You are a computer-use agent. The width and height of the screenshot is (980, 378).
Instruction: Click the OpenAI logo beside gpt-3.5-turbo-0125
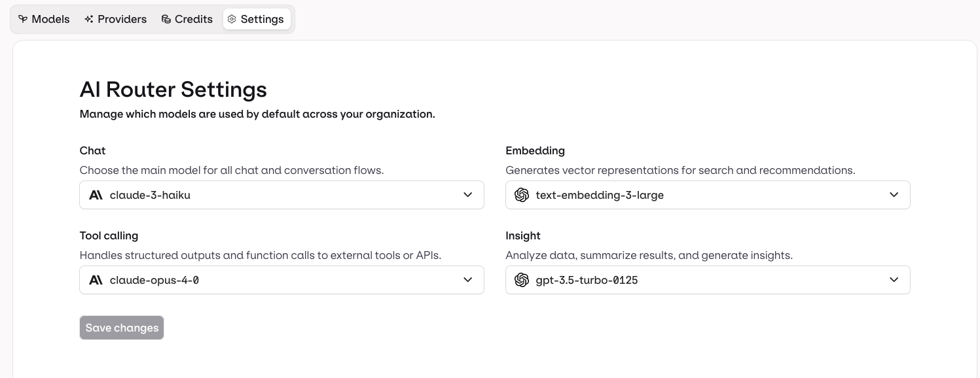[x=522, y=280]
